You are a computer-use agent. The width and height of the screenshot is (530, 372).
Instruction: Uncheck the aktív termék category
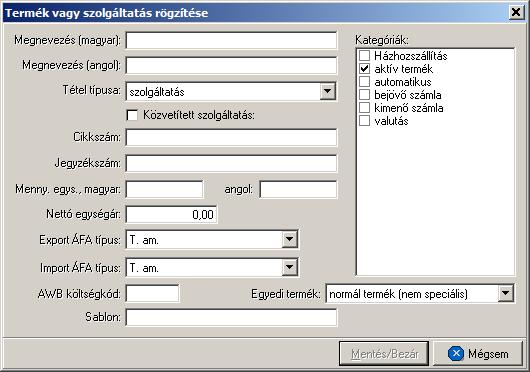pos(364,69)
